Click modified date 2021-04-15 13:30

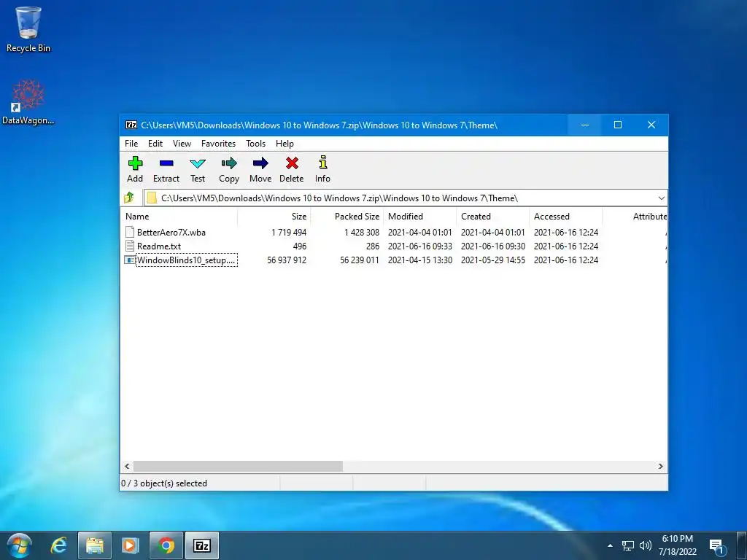pos(420,260)
